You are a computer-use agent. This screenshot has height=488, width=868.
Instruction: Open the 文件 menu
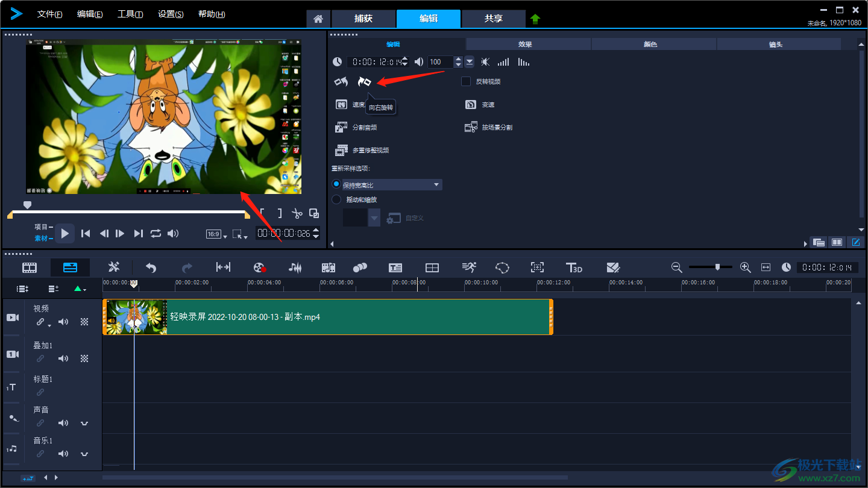pos(49,14)
